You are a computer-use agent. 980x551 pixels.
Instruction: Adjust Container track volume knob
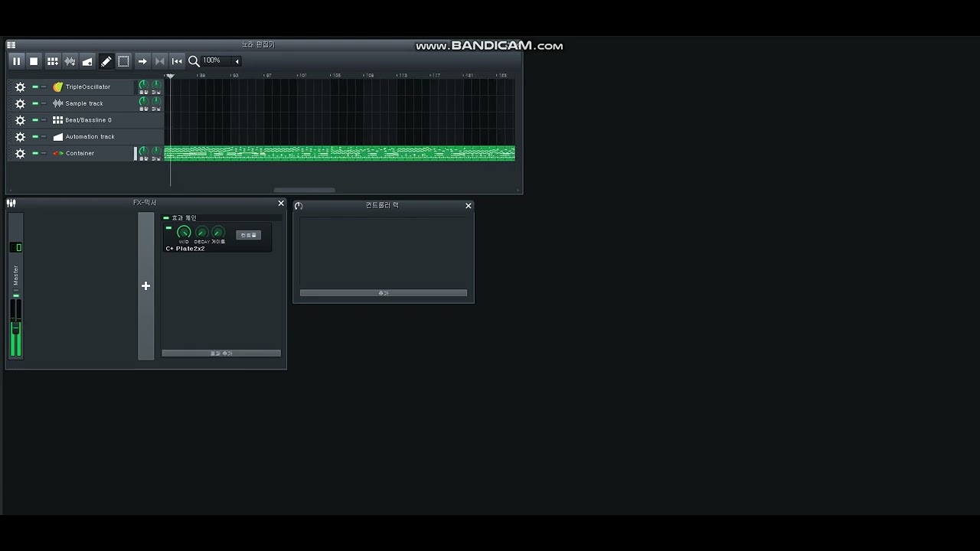[143, 152]
